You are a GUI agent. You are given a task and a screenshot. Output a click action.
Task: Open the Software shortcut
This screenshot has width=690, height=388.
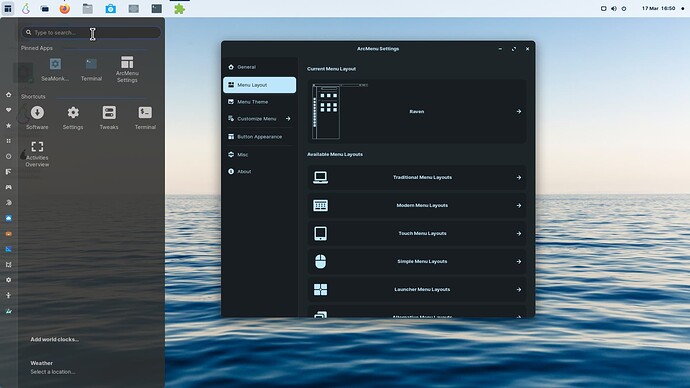tap(37, 117)
